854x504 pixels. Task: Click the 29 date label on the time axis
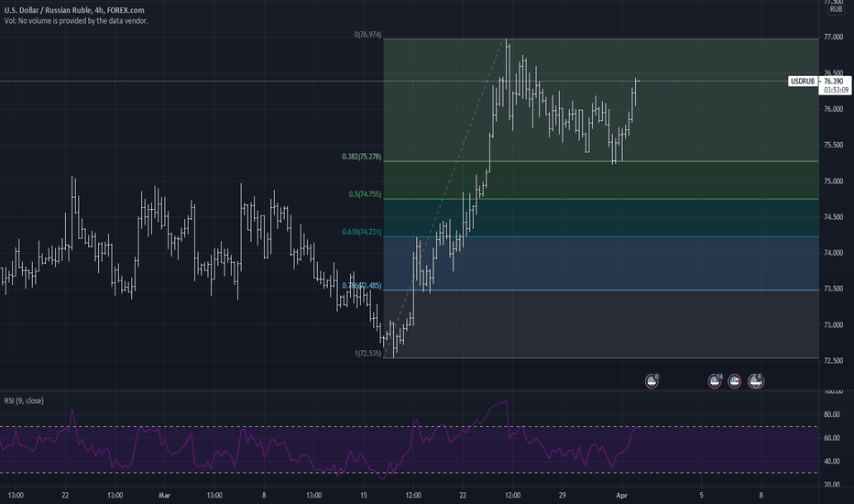pos(562,495)
